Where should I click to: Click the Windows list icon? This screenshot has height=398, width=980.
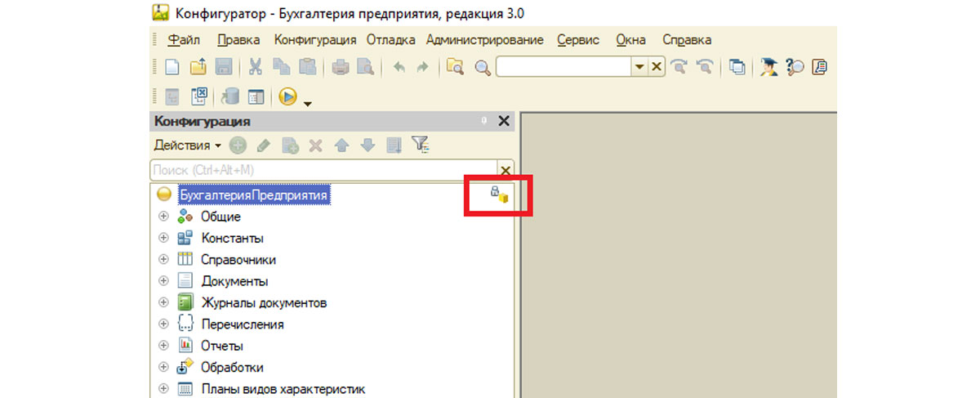point(737,67)
